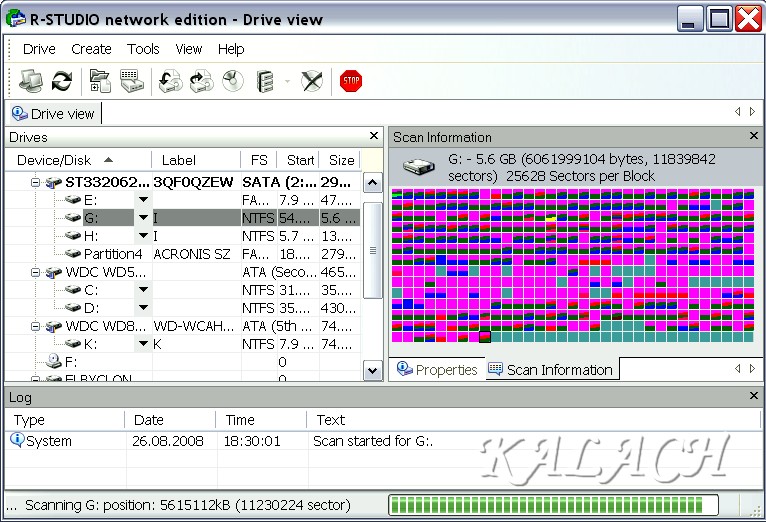Open the G: drive dropdown arrow
Image resolution: width=766 pixels, height=522 pixels.
pos(143,217)
